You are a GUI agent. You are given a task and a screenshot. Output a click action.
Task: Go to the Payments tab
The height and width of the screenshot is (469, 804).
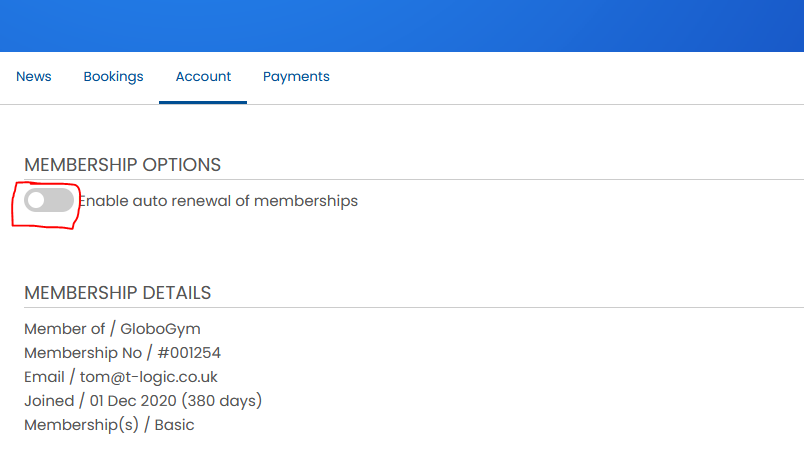click(296, 76)
